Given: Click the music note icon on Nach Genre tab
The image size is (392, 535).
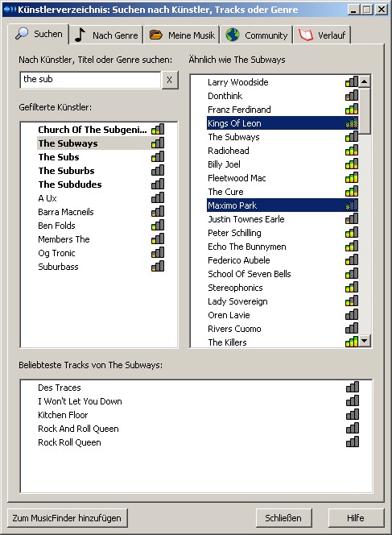Looking at the screenshot, I should point(80,35).
